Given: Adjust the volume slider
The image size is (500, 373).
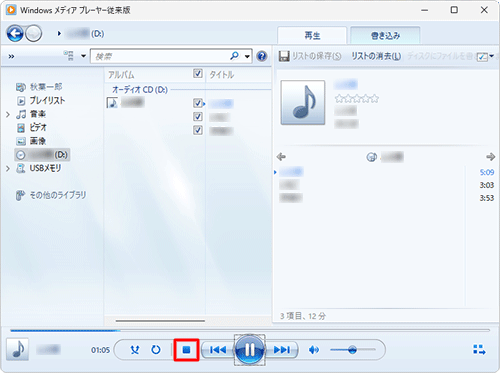Looking at the screenshot, I should (x=353, y=350).
